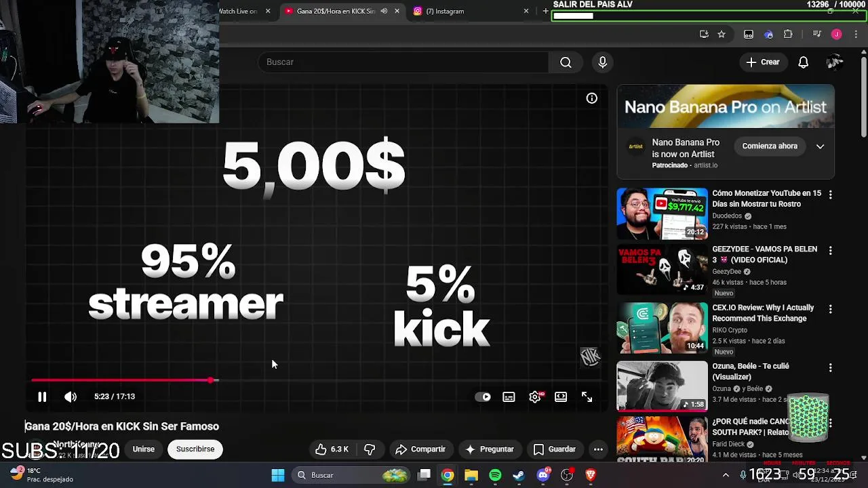This screenshot has height=488, width=868.
Task: Share the video via Compartir
Action: (x=420, y=449)
